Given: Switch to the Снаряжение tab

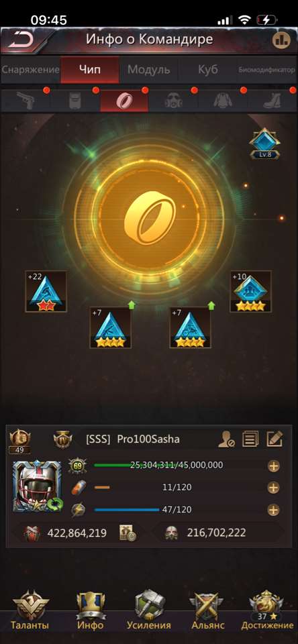Looking at the screenshot, I should click(30, 69).
